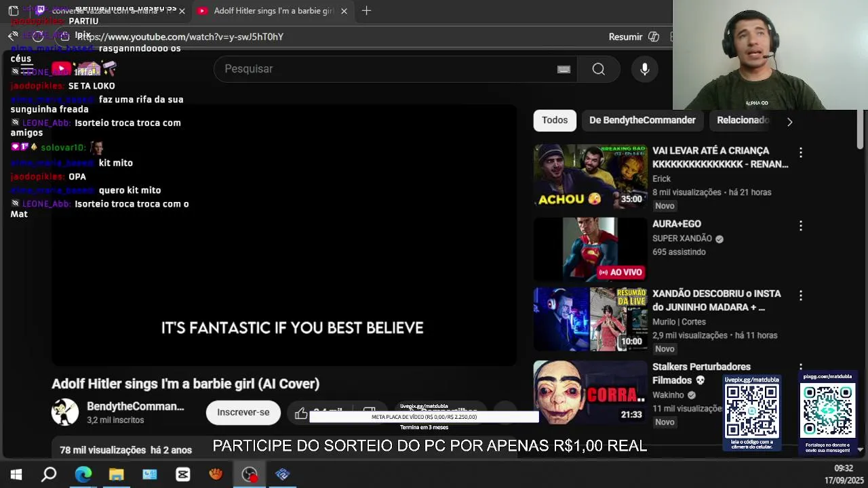Like the video with thumbs-up icon

pyautogui.click(x=301, y=412)
